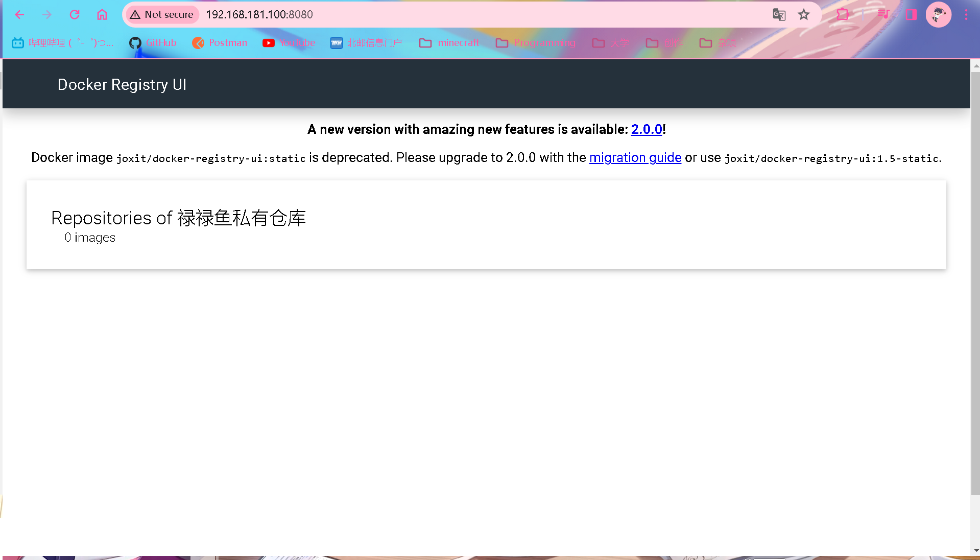
Task: Open the browser home page
Action: (x=102, y=14)
